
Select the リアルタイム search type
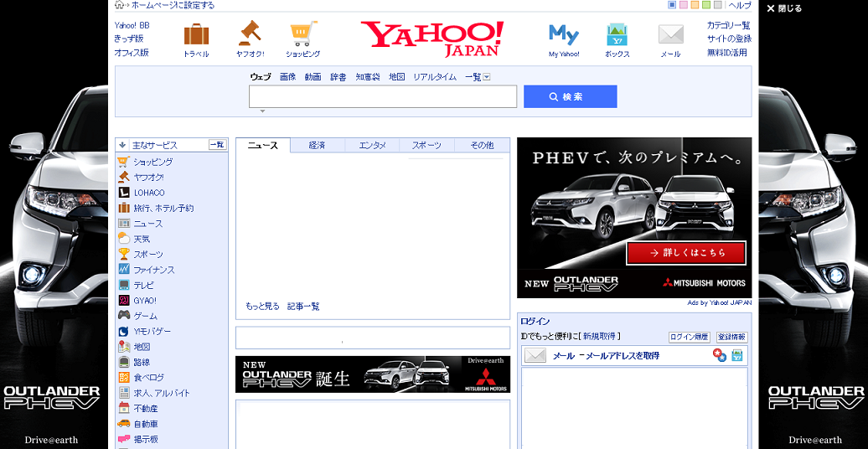point(435,78)
